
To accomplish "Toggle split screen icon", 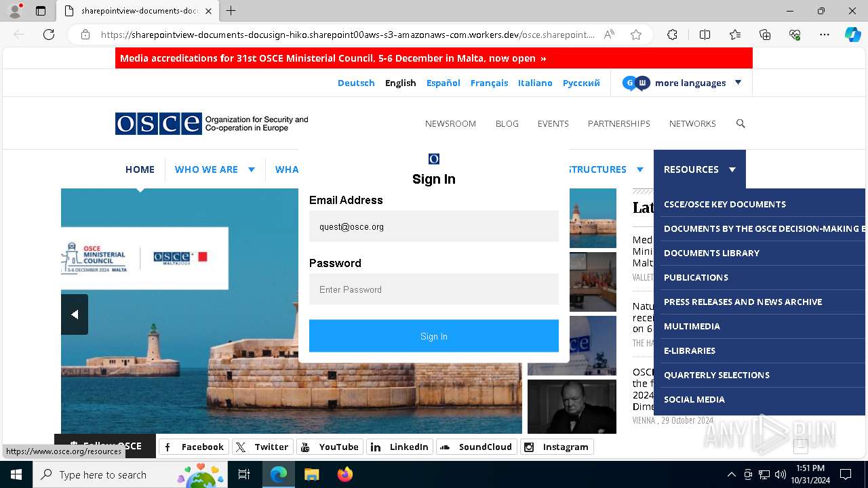I will pyautogui.click(x=705, y=35).
